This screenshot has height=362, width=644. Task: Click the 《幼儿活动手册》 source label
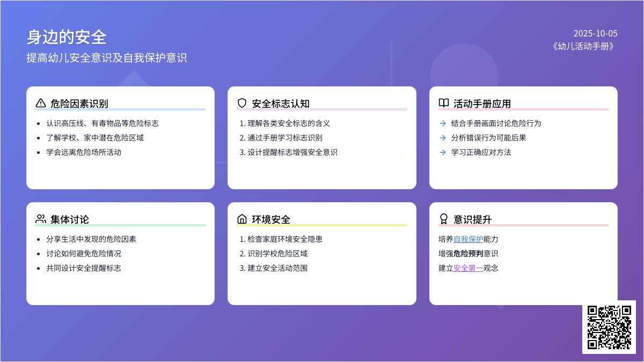tap(584, 46)
